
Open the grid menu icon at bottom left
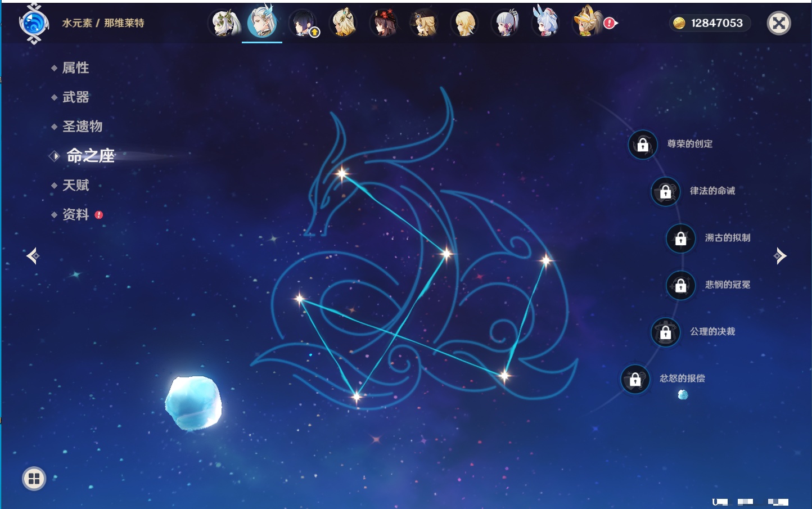(34, 479)
